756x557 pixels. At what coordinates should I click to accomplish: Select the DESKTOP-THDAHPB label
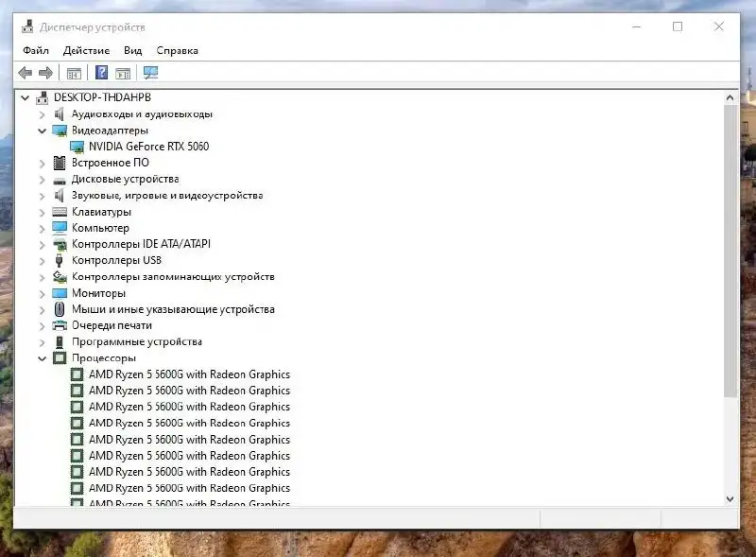pos(102,97)
